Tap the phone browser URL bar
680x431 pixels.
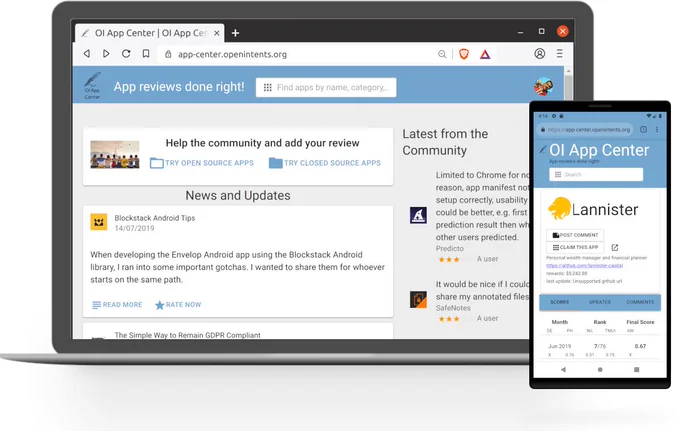(x=585, y=130)
